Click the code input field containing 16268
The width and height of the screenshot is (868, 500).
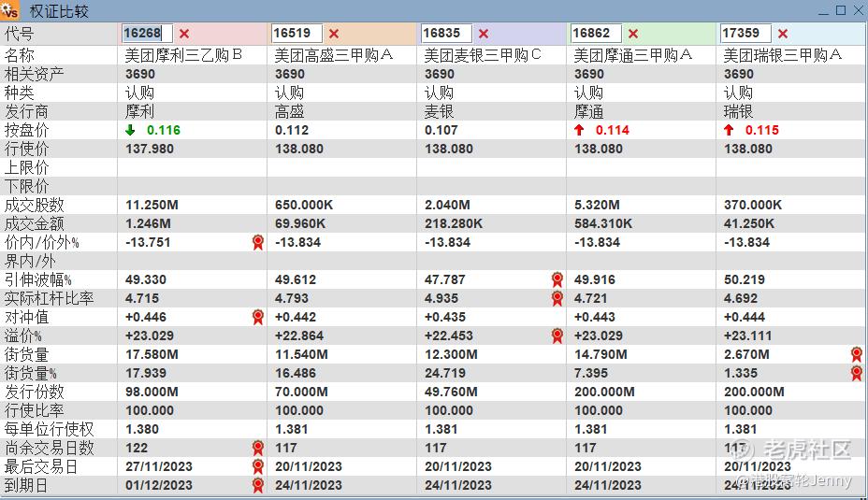(147, 34)
